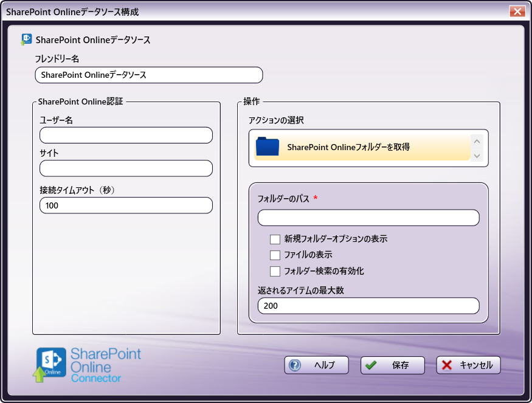Click the 接続タイムアウト（秒） label

(x=77, y=190)
